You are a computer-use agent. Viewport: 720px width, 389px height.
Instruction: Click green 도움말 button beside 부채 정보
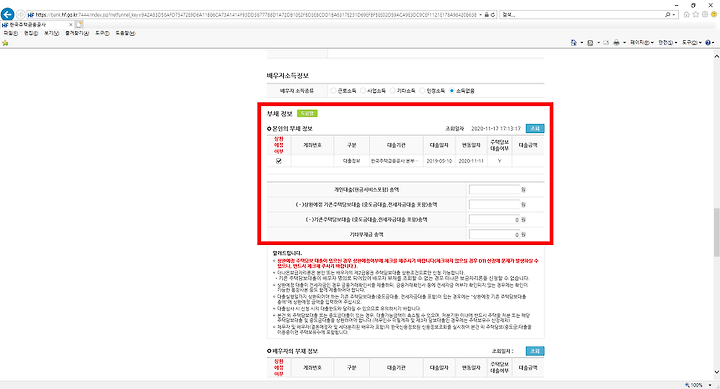tap(307, 113)
